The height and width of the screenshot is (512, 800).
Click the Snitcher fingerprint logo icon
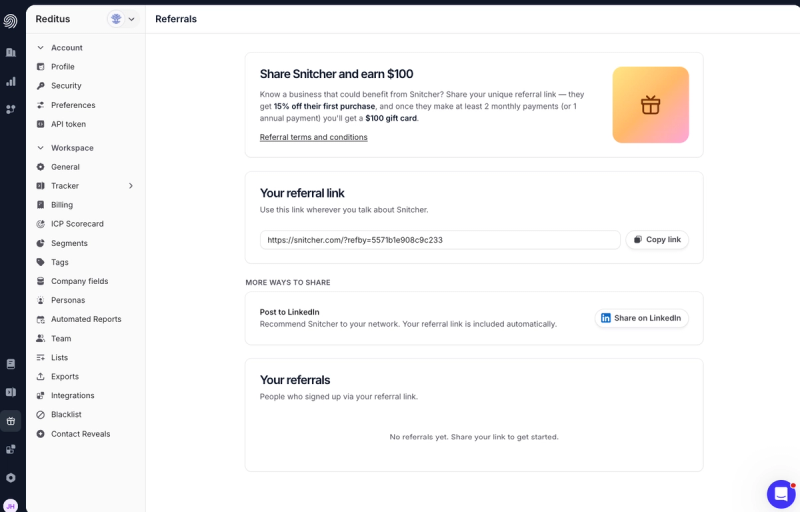(10, 21)
